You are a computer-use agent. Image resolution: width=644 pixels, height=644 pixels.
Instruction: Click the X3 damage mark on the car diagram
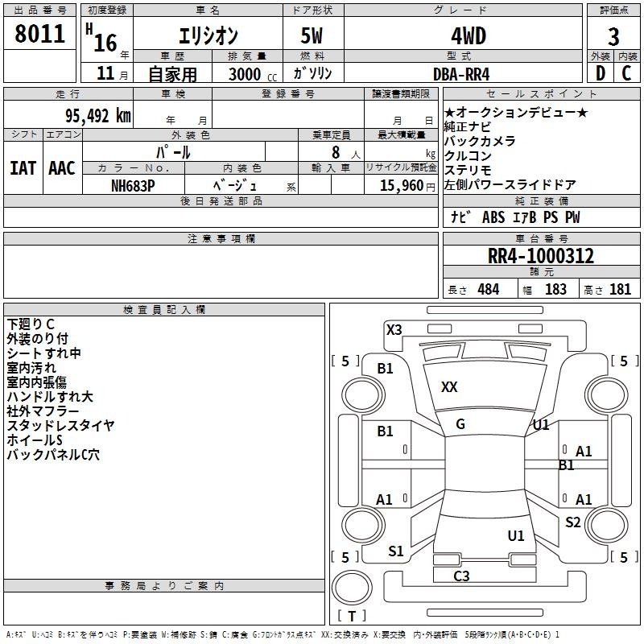point(394,329)
